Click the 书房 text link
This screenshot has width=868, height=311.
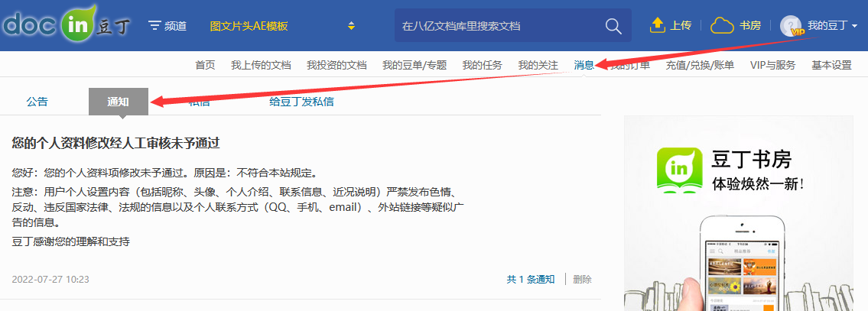coord(750,25)
